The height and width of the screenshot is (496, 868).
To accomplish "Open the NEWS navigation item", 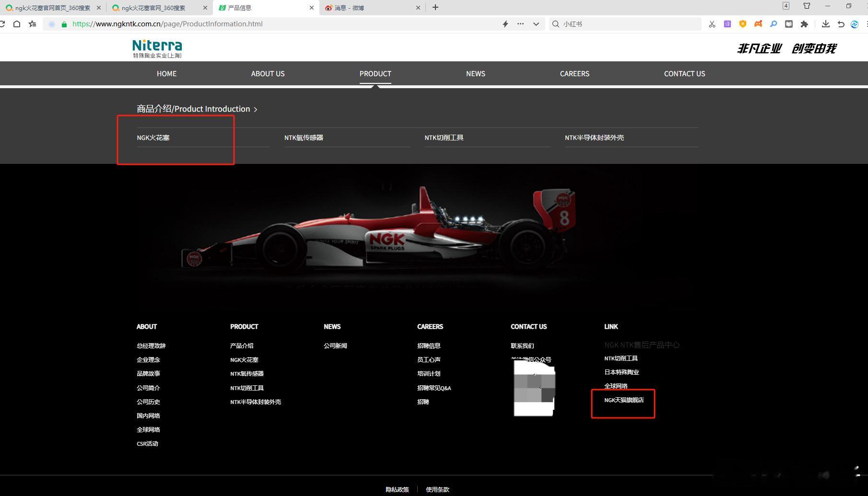I will tap(476, 73).
